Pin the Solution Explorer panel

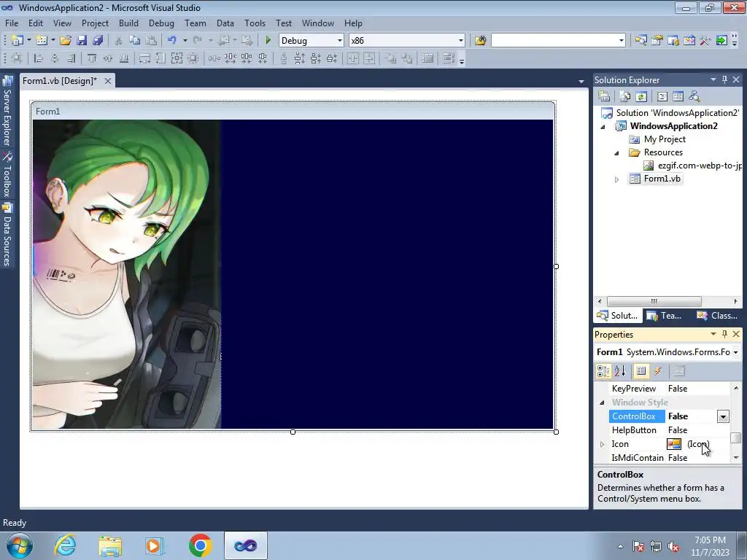tap(724, 79)
